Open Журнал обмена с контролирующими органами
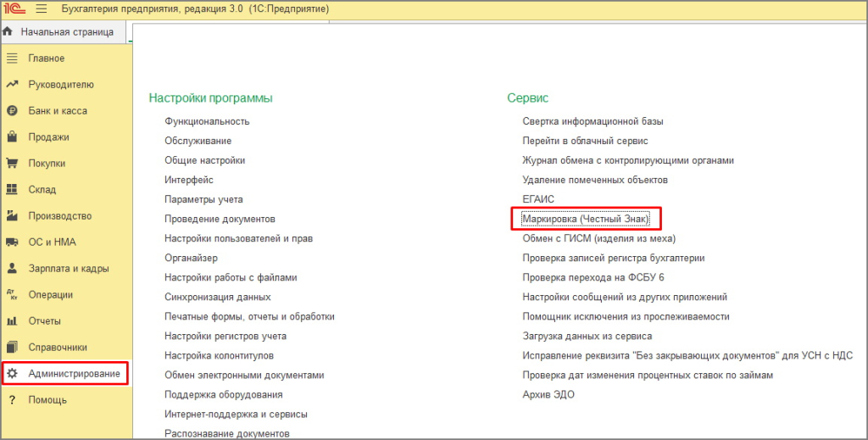The width and height of the screenshot is (868, 440). click(x=628, y=160)
